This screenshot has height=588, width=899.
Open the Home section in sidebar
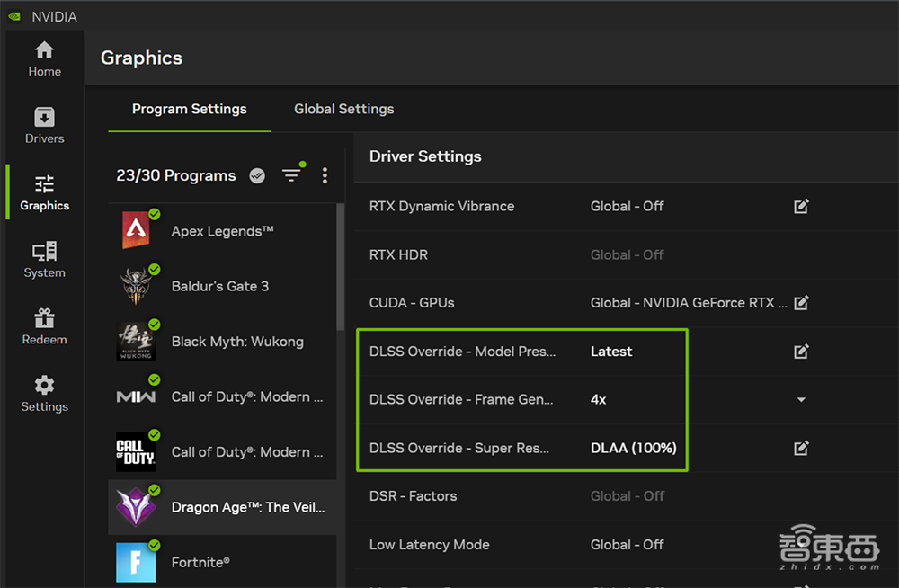pyautogui.click(x=44, y=59)
